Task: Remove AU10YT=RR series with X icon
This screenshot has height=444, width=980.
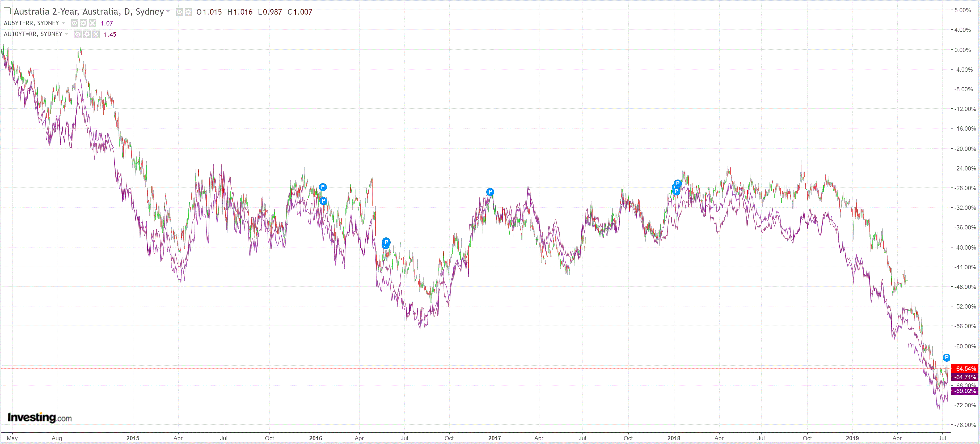Action: (96, 34)
